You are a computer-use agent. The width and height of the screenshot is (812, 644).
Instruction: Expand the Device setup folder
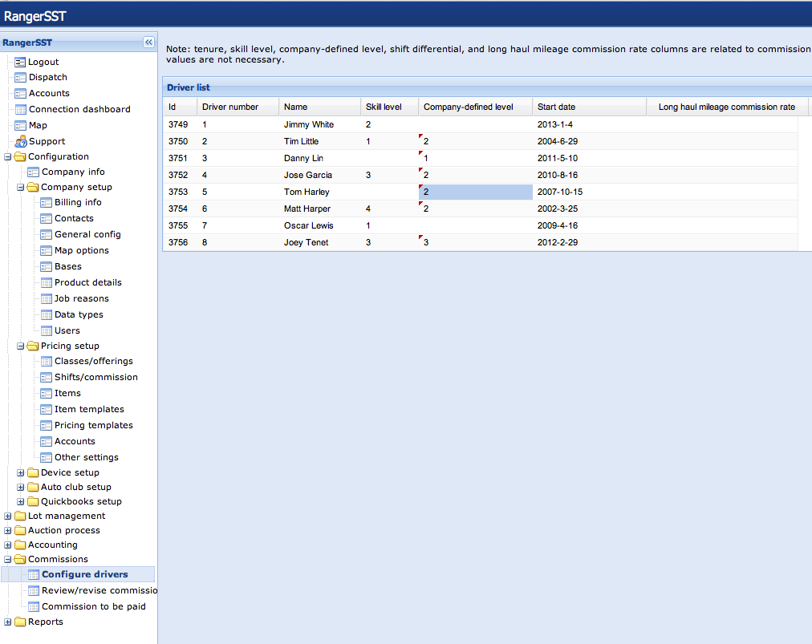21,473
